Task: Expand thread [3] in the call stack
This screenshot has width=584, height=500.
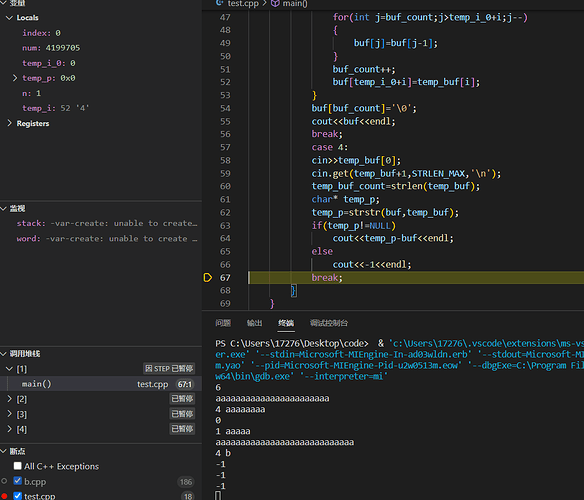Action: [x=9, y=414]
